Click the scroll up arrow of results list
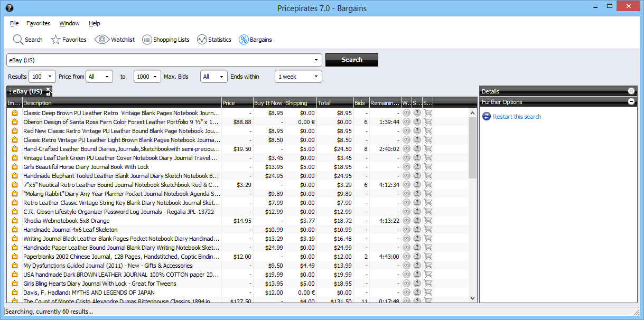Screen dimensions: 644x320 pyautogui.click(x=472, y=113)
